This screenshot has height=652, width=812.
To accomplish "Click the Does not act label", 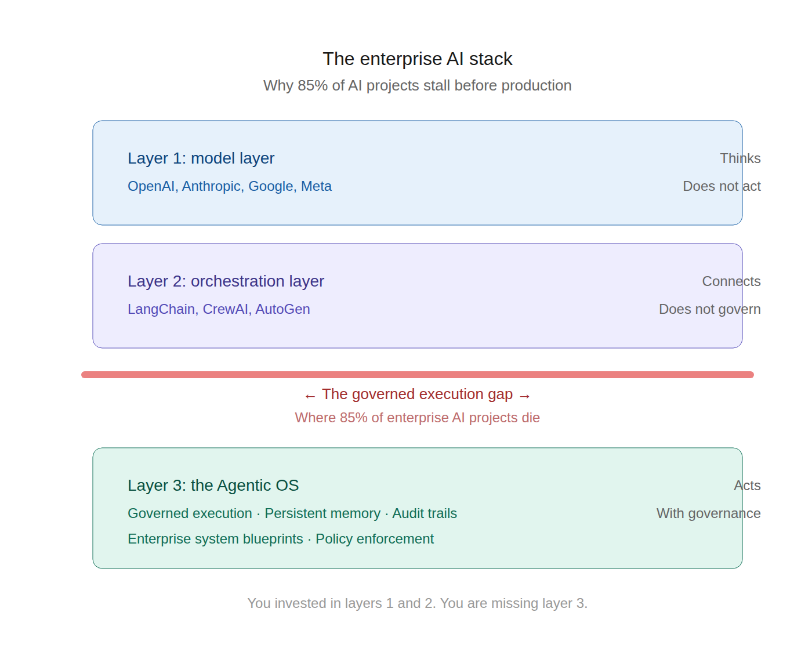I will 722,186.
